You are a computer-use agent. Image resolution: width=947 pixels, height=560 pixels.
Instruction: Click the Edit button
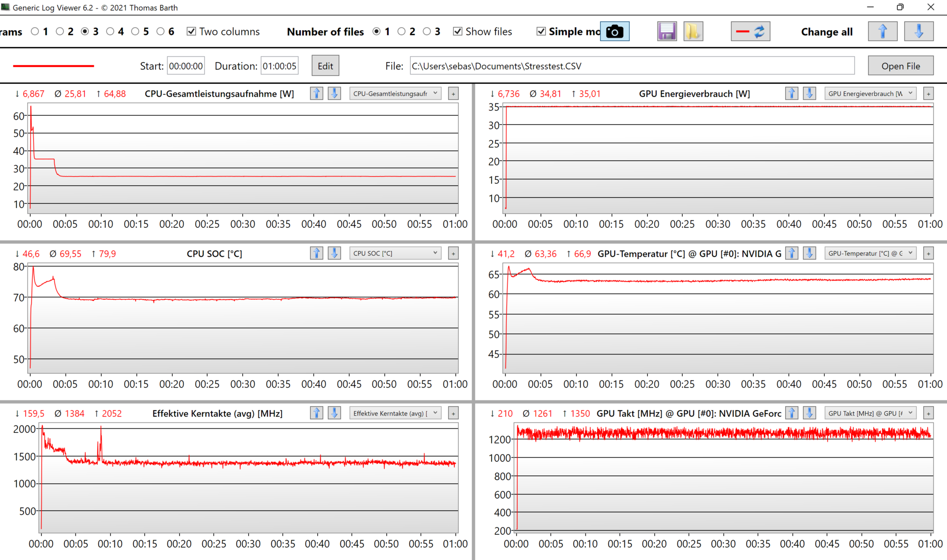325,66
